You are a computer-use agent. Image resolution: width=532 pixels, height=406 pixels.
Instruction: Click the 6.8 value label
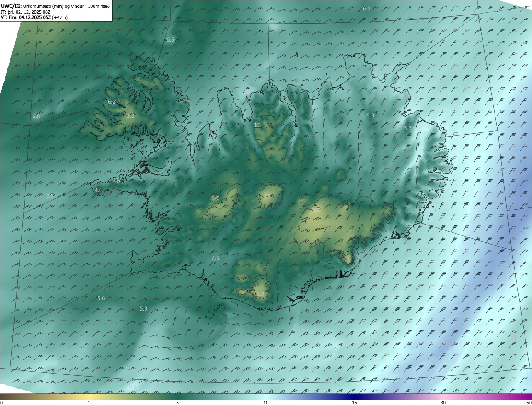click(36, 117)
